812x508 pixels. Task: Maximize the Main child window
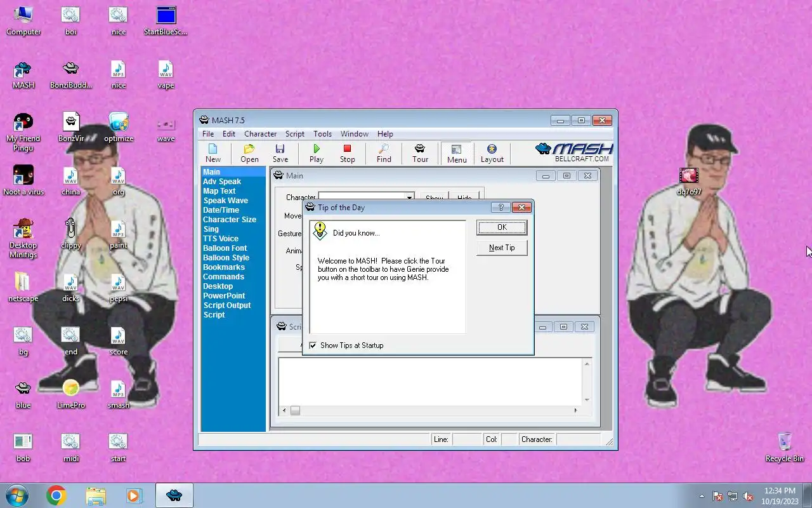566,176
